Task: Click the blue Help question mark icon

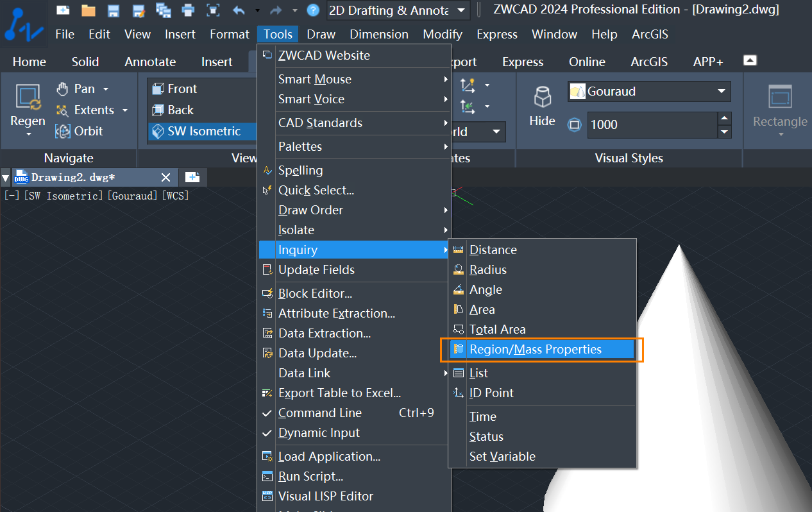Action: click(313, 10)
